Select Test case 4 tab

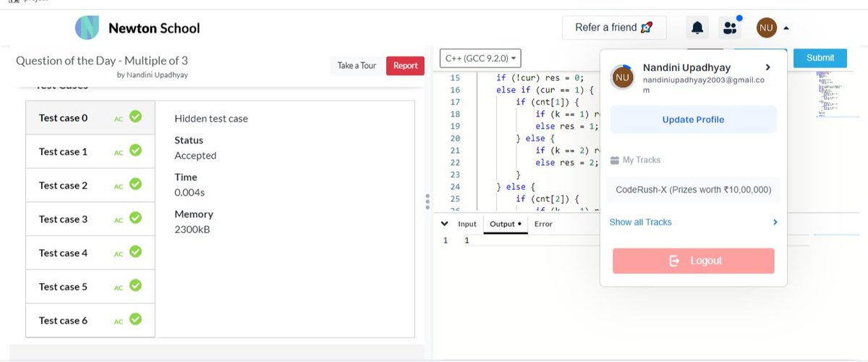pyautogui.click(x=90, y=253)
